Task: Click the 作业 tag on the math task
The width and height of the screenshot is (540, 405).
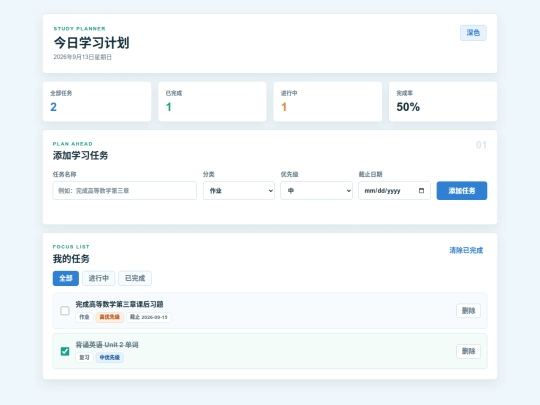Action: point(84,317)
